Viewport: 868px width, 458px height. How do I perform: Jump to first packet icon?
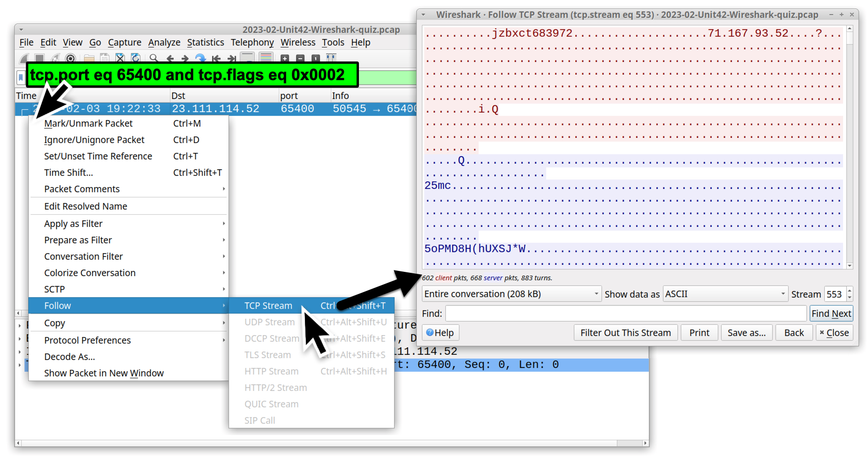216,58
